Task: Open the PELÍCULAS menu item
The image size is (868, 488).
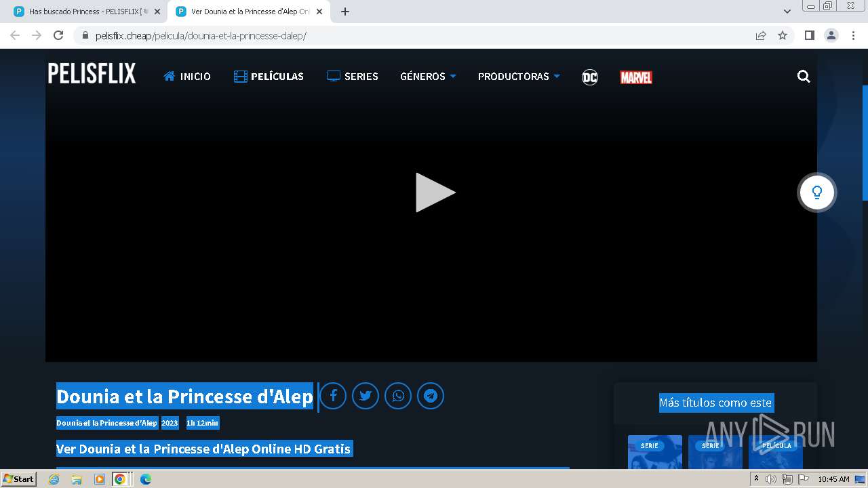Action: pyautogui.click(x=269, y=77)
